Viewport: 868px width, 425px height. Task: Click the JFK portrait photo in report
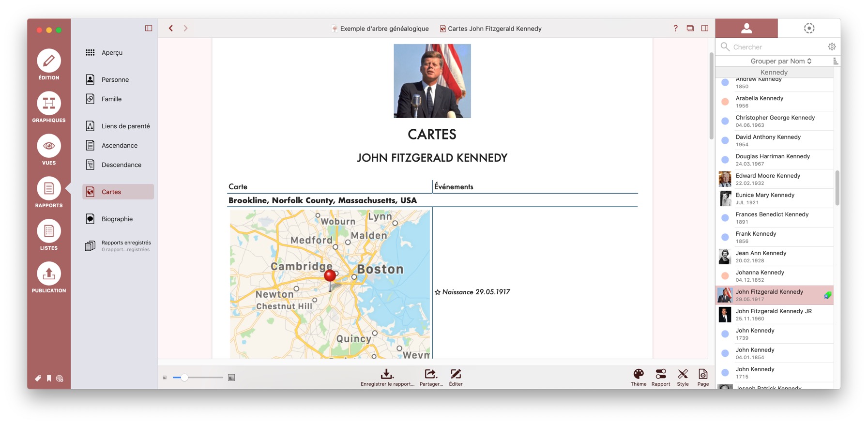[x=432, y=81]
